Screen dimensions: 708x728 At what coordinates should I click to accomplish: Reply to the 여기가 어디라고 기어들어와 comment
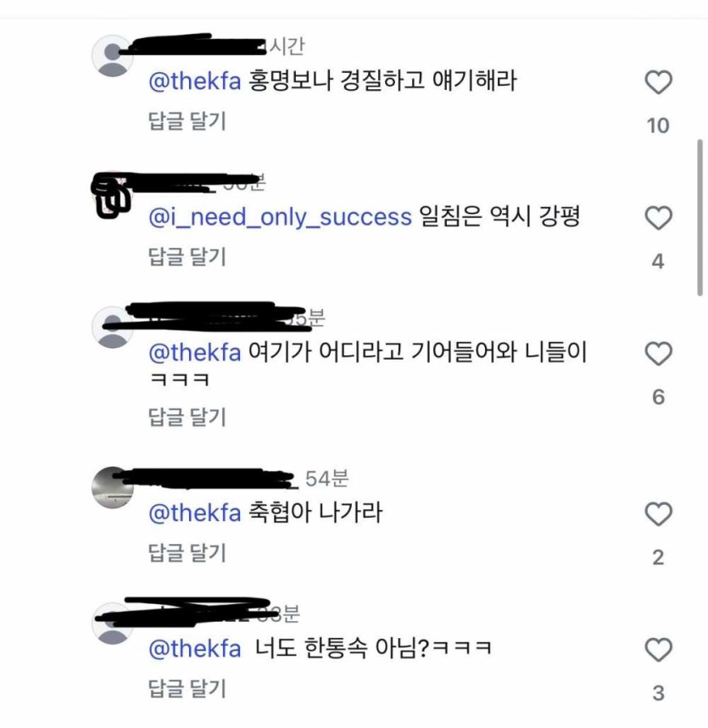[x=187, y=417]
